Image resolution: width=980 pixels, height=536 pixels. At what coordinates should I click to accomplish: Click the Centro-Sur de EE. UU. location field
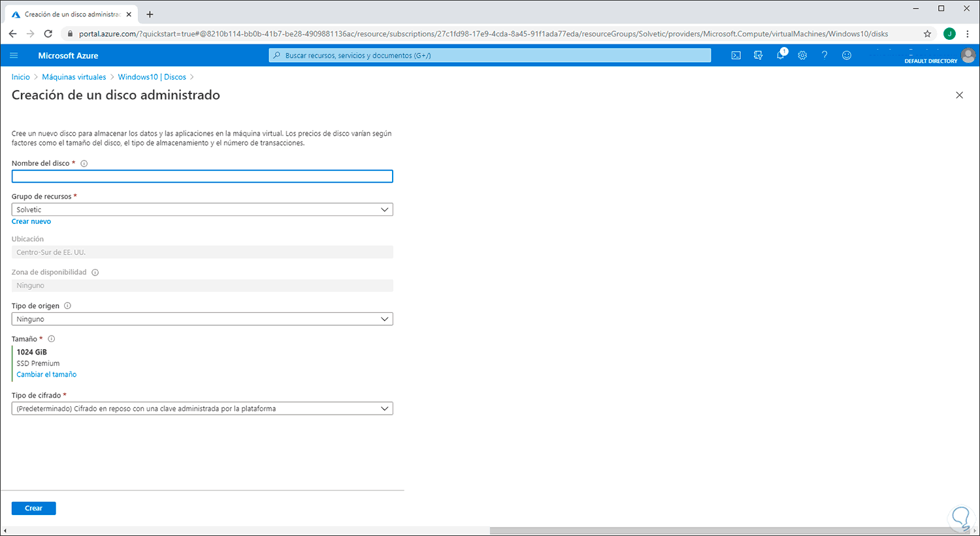coord(203,252)
